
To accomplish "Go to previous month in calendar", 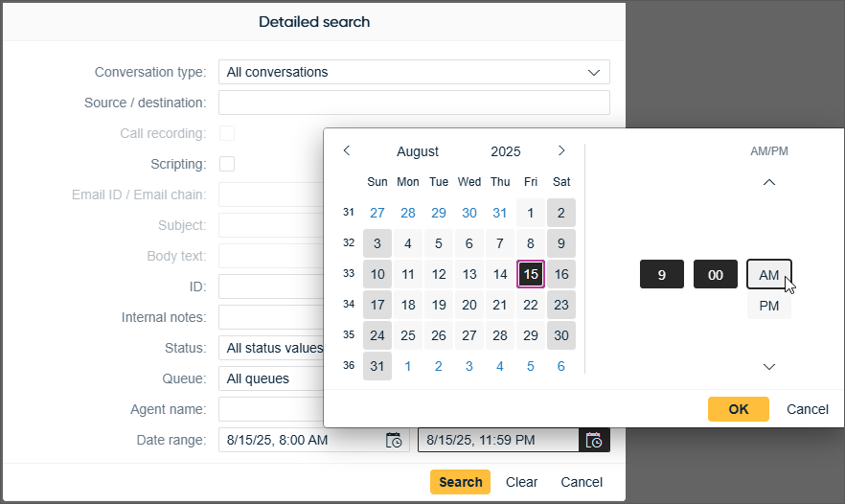I will click(347, 150).
